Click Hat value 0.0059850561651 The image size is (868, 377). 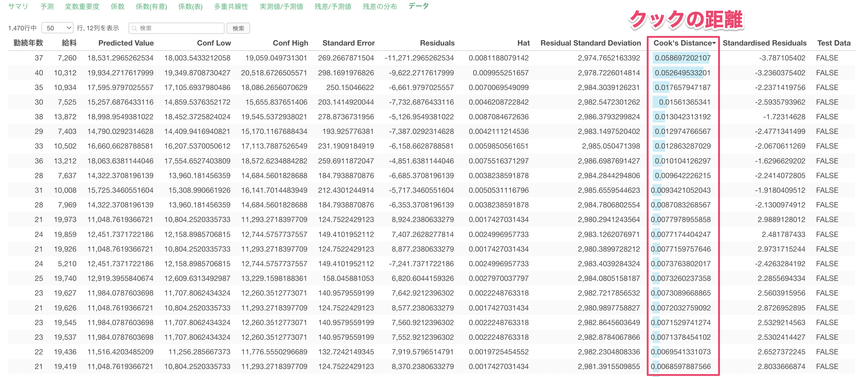[x=499, y=146]
